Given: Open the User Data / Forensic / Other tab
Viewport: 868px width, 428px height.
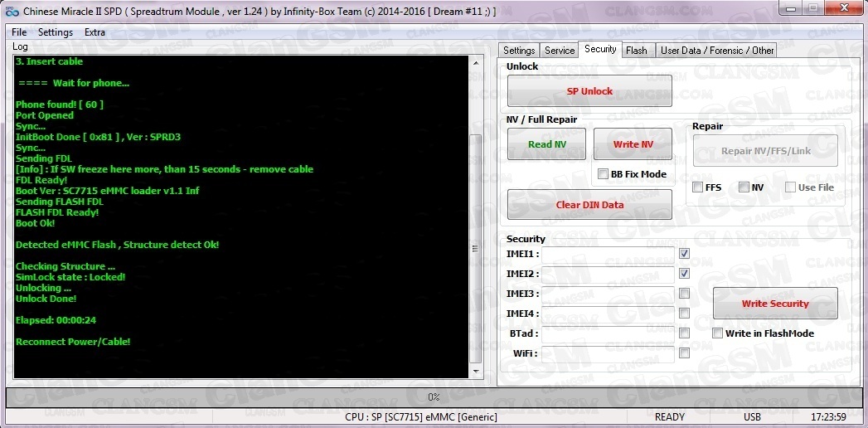Looking at the screenshot, I should pos(717,51).
